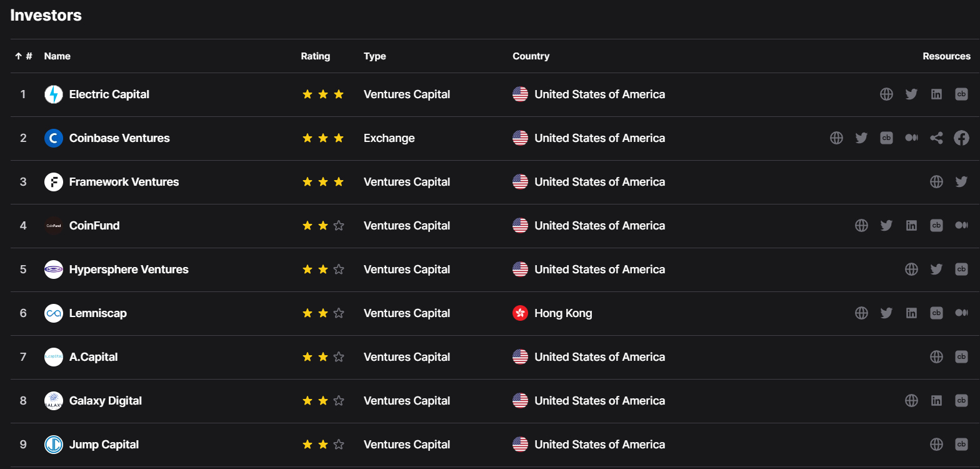Click the Hong Kong flag for Lemniscap
980x469 pixels.
(520, 313)
